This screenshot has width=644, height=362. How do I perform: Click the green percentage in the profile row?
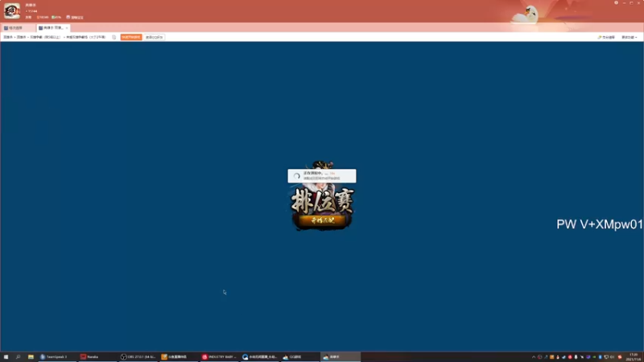pyautogui.click(x=56, y=17)
